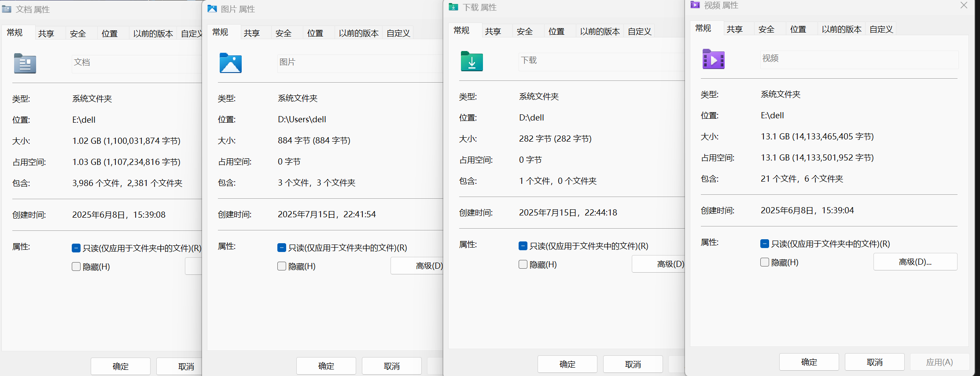Toggle 只读 checkbox in 文档 属性 window
The height and width of the screenshot is (376, 980).
tap(76, 248)
